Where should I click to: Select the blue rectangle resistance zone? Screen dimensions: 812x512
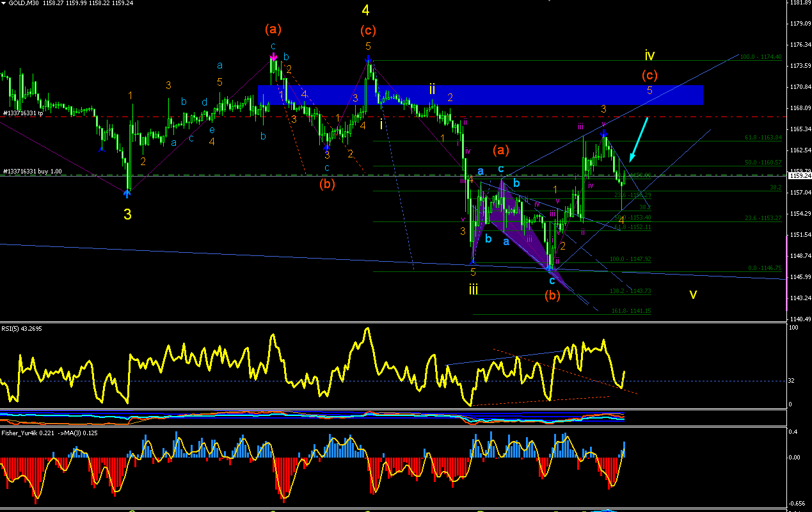tap(481, 95)
